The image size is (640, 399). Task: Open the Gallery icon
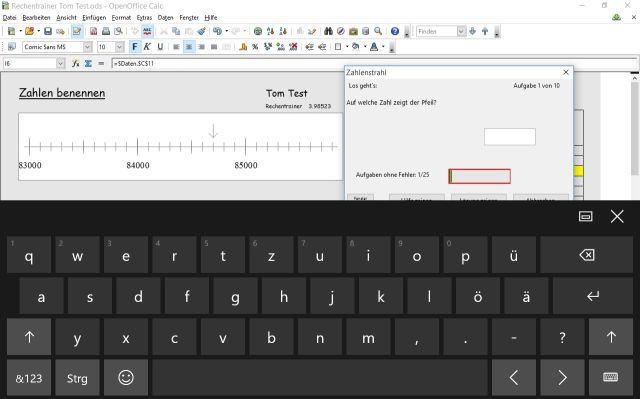tap(353, 31)
